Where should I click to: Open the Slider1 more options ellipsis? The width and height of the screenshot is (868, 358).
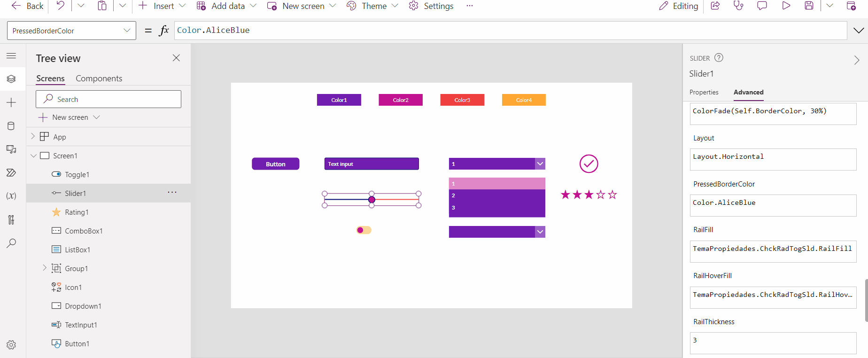172,193
